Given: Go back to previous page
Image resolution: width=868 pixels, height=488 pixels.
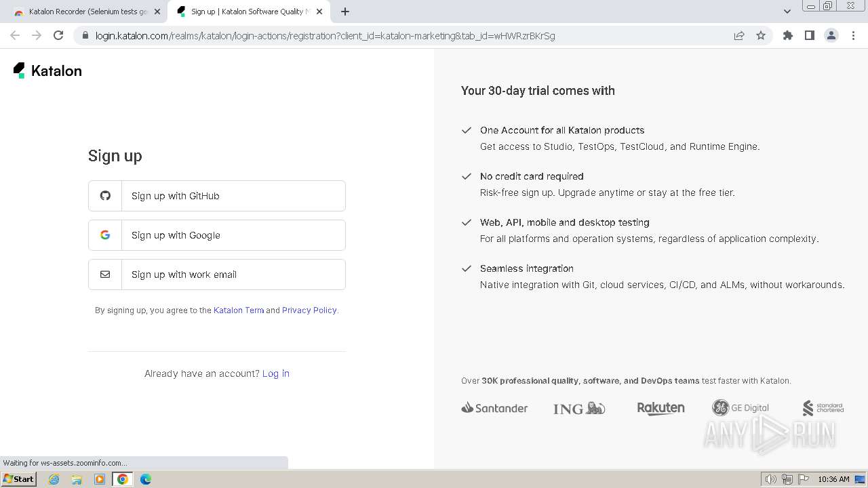Looking at the screenshot, I should point(15,35).
